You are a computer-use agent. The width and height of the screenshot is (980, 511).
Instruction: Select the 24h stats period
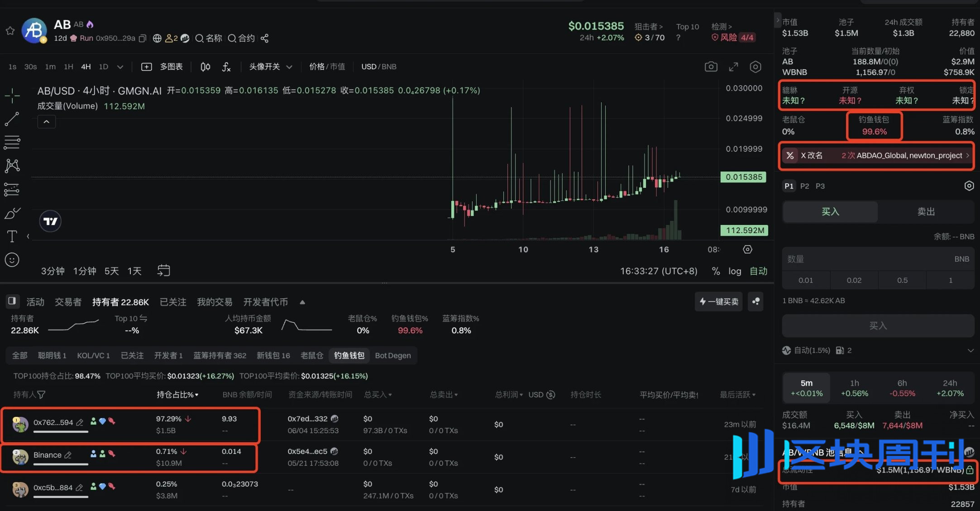(x=950, y=388)
